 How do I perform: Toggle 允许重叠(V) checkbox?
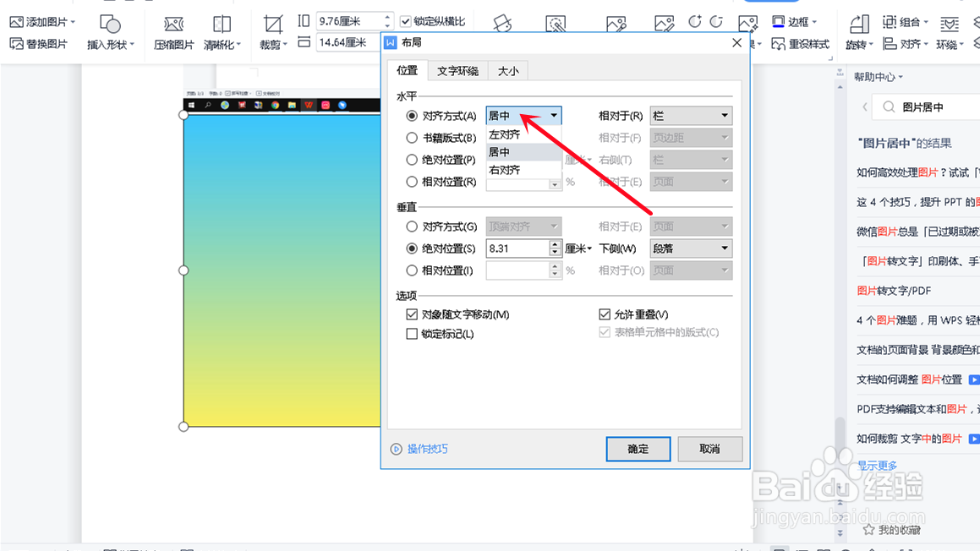point(605,314)
